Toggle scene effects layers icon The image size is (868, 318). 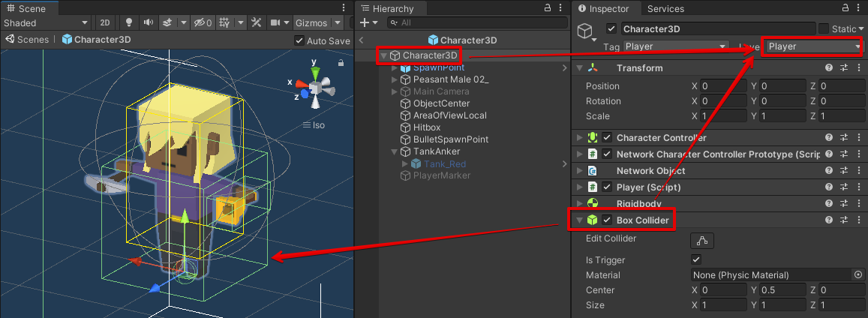(x=167, y=22)
